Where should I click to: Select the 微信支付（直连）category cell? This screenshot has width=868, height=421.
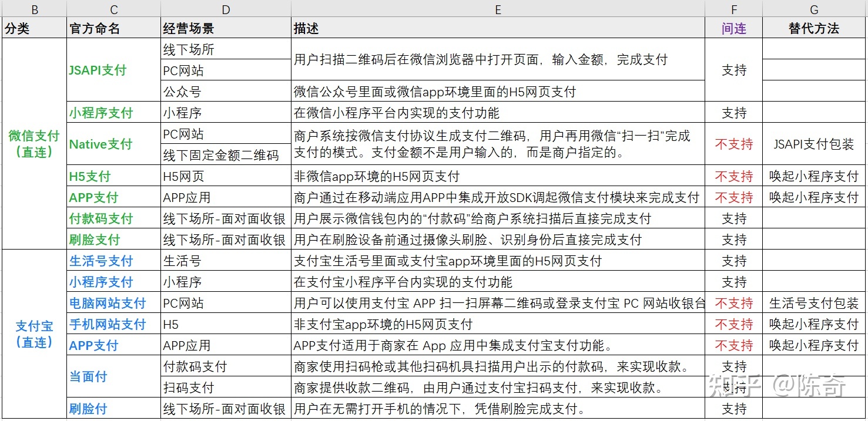click(33, 144)
